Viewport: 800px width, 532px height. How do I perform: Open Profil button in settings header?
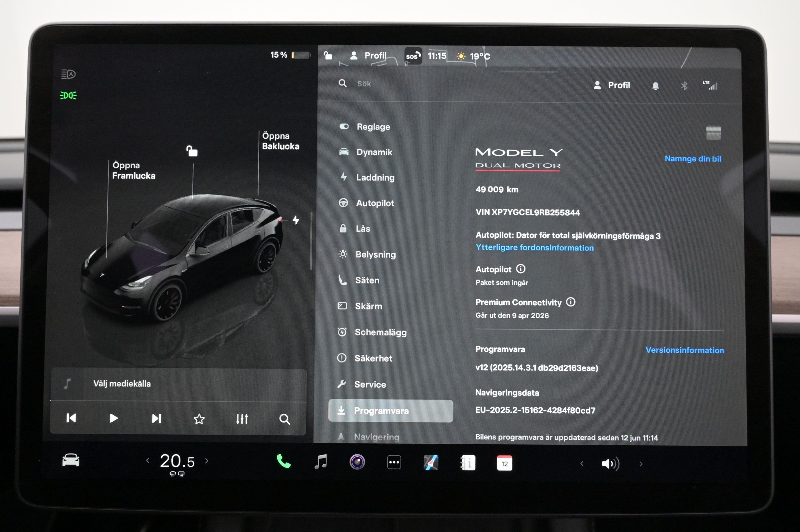tap(612, 85)
